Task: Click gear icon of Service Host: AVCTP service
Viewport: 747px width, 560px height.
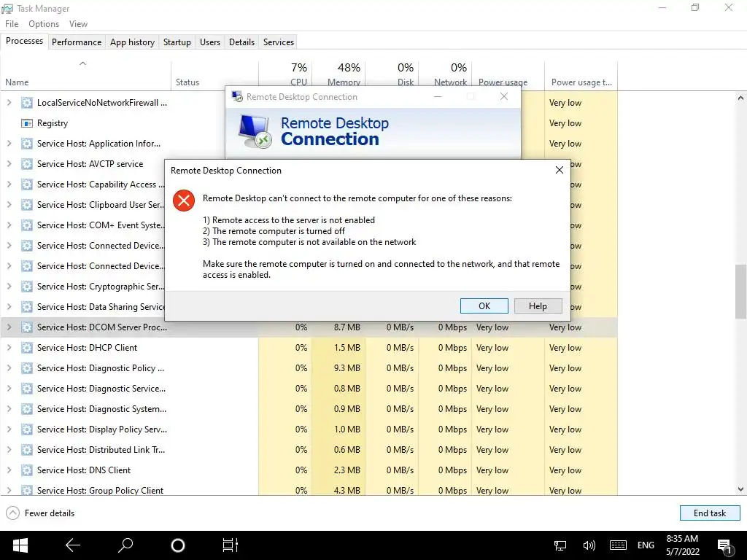Action: click(27, 164)
